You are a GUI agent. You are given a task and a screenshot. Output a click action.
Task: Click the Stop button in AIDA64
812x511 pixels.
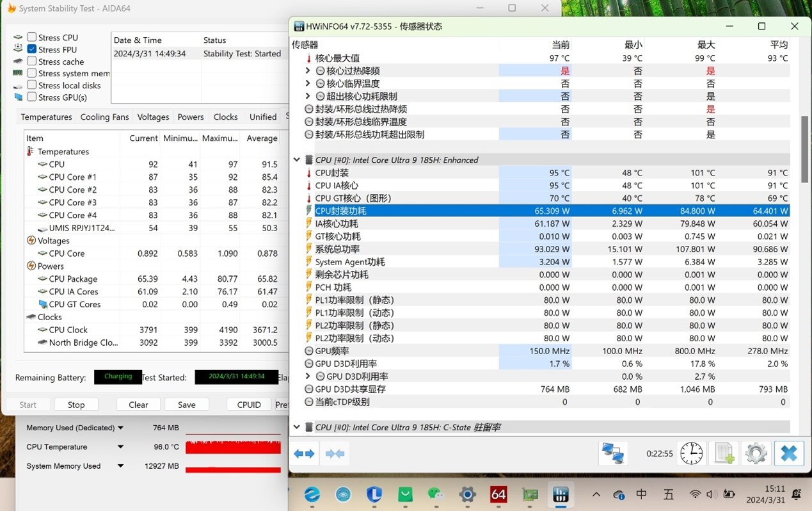(x=76, y=405)
